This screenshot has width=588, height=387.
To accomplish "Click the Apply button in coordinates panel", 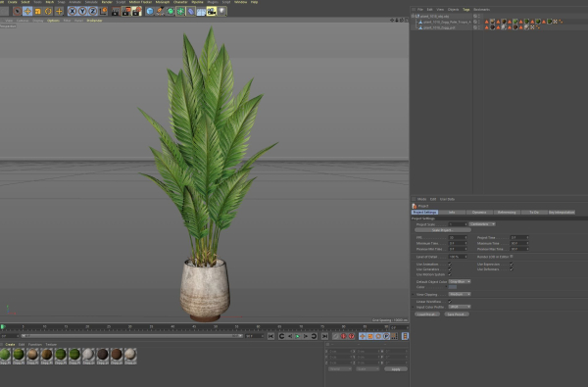I will tap(396, 369).
